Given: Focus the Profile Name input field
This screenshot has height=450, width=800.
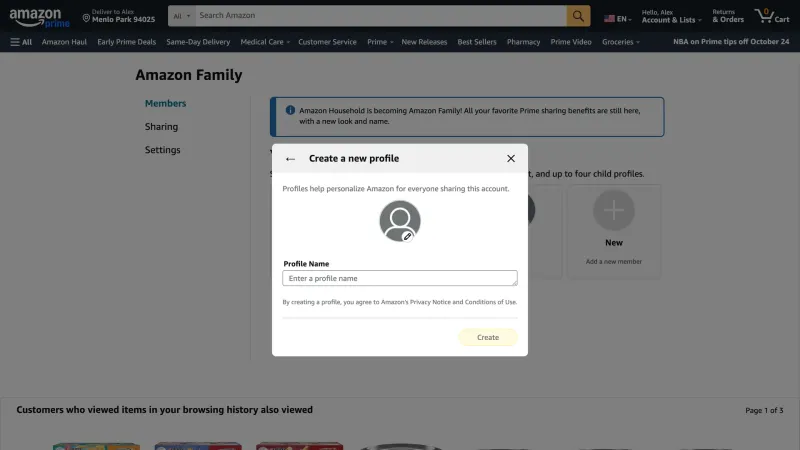Looking at the screenshot, I should pyautogui.click(x=399, y=278).
